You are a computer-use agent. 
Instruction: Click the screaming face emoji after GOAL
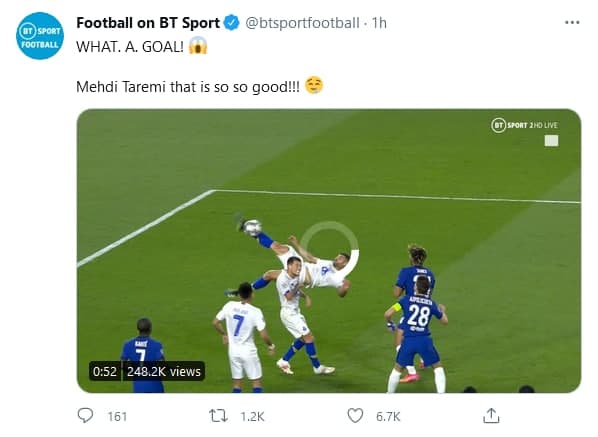coord(198,46)
